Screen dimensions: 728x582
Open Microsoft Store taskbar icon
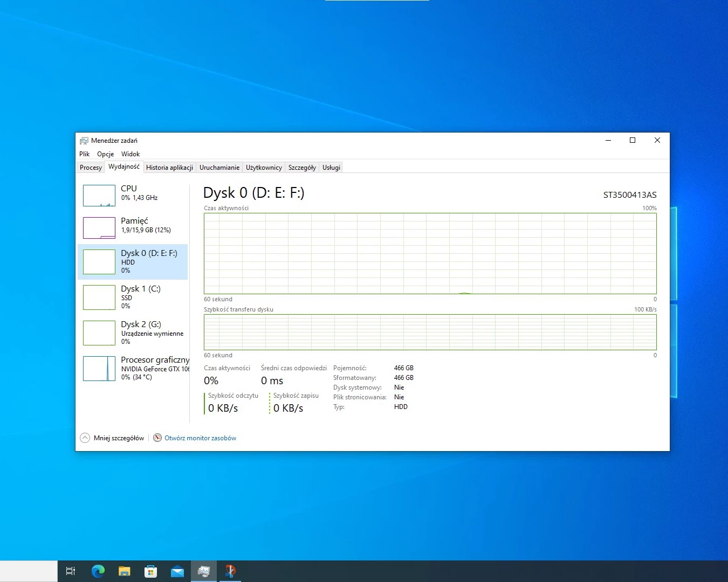[x=151, y=571]
